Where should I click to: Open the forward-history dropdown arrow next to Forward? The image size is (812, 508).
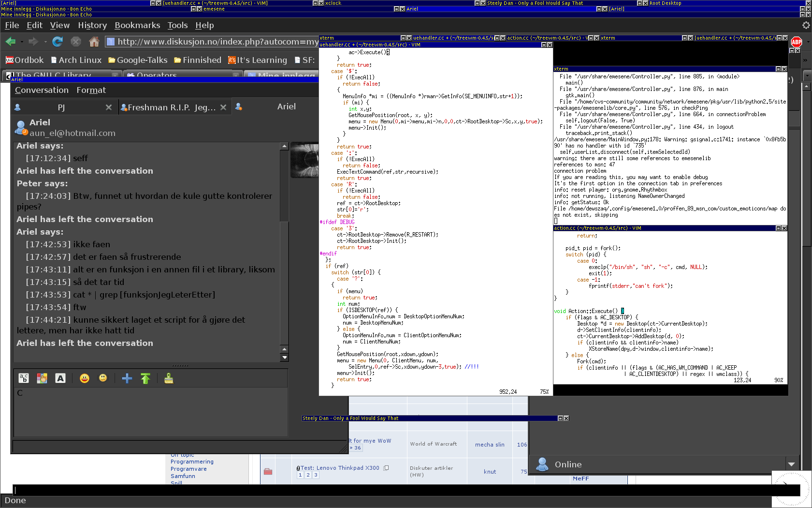coord(45,42)
